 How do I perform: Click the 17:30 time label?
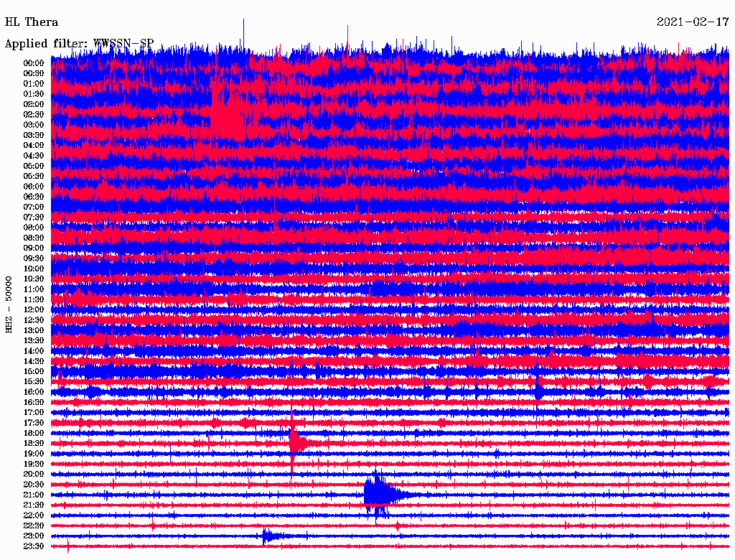click(x=34, y=423)
